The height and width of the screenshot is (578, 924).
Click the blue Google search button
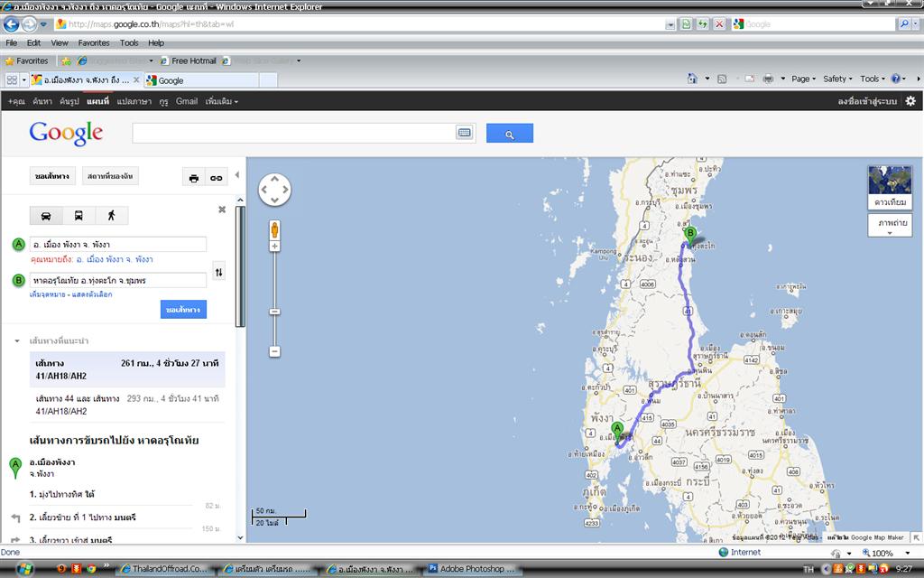[509, 134]
